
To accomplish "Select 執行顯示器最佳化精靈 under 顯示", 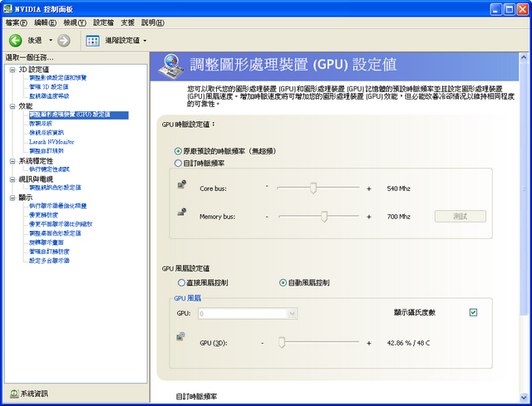I will point(57,206).
